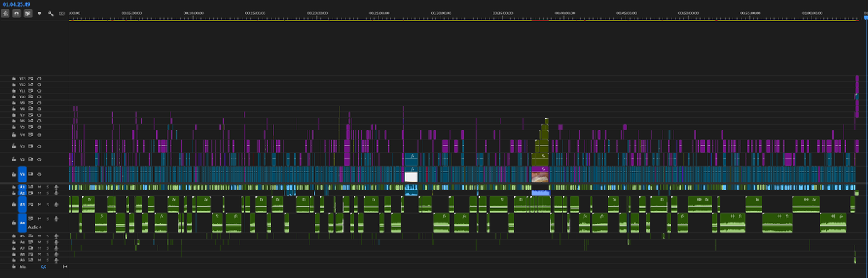Select track label V7
The width and height of the screenshot is (868, 278).
point(22,114)
